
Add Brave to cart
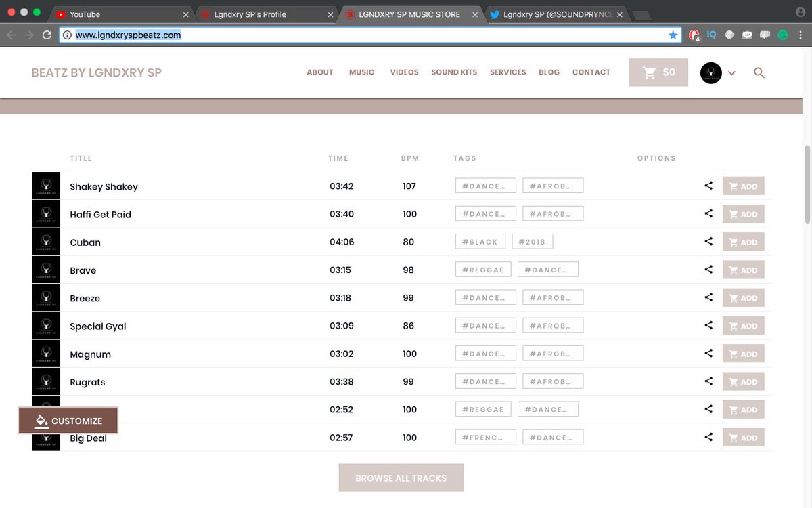pos(743,270)
